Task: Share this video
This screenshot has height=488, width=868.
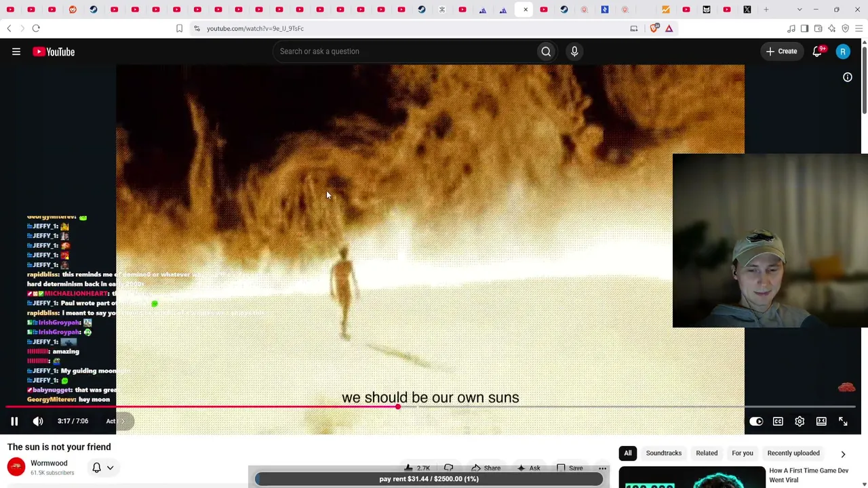Action: (x=485, y=468)
